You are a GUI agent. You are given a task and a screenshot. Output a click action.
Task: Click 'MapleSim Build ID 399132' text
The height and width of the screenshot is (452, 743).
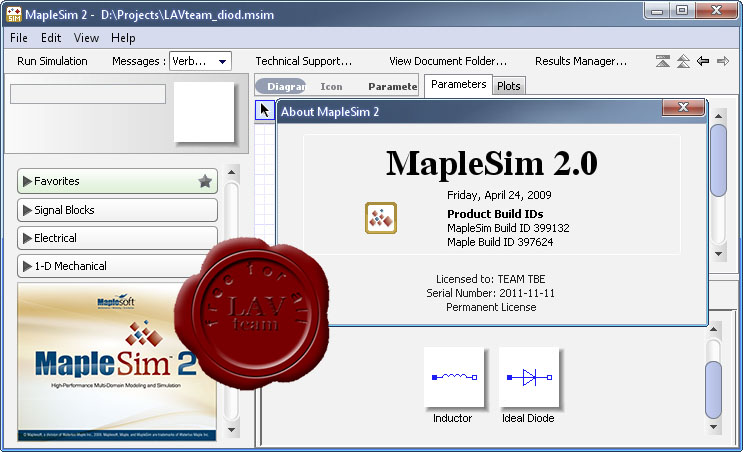pyautogui.click(x=508, y=228)
